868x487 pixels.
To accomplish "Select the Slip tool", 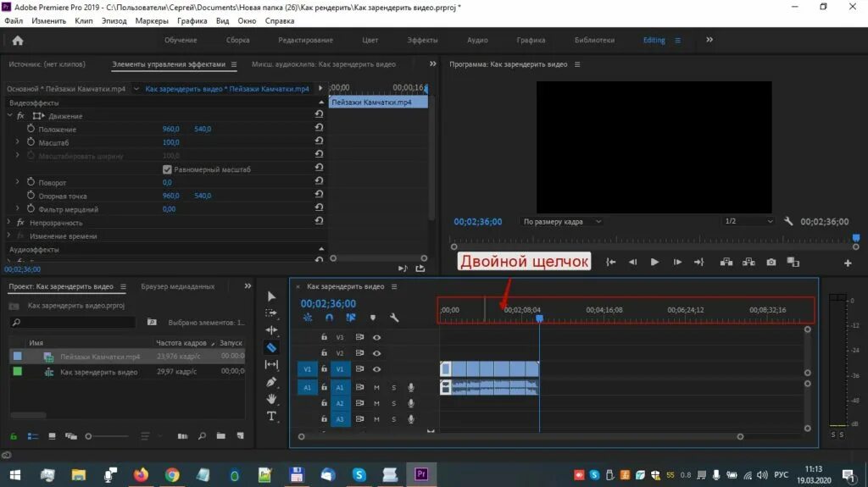I will pyautogui.click(x=271, y=364).
